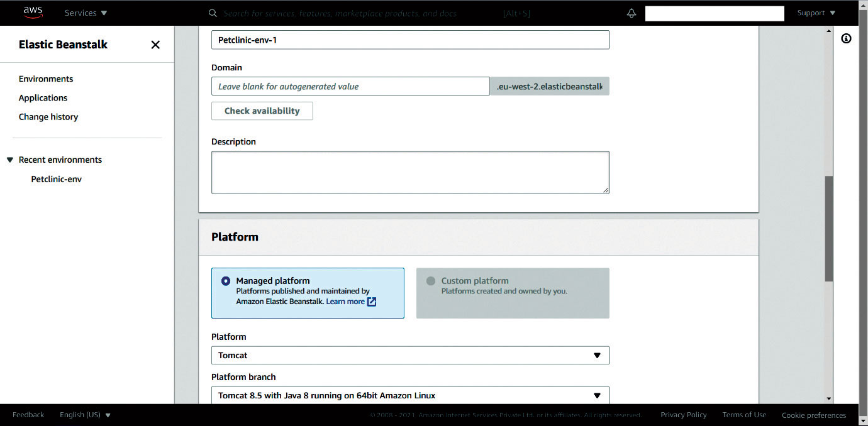The height and width of the screenshot is (426, 868).
Task: Click the Description text area
Action: coord(409,172)
